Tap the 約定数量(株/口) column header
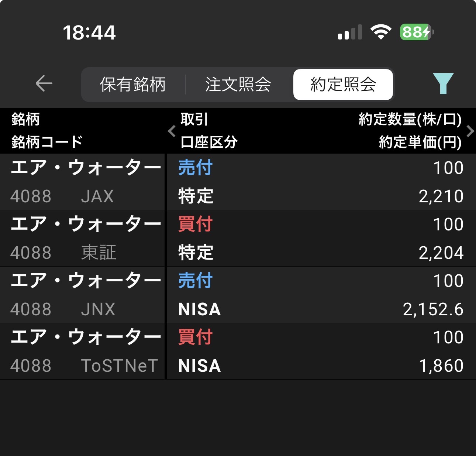 click(x=410, y=120)
